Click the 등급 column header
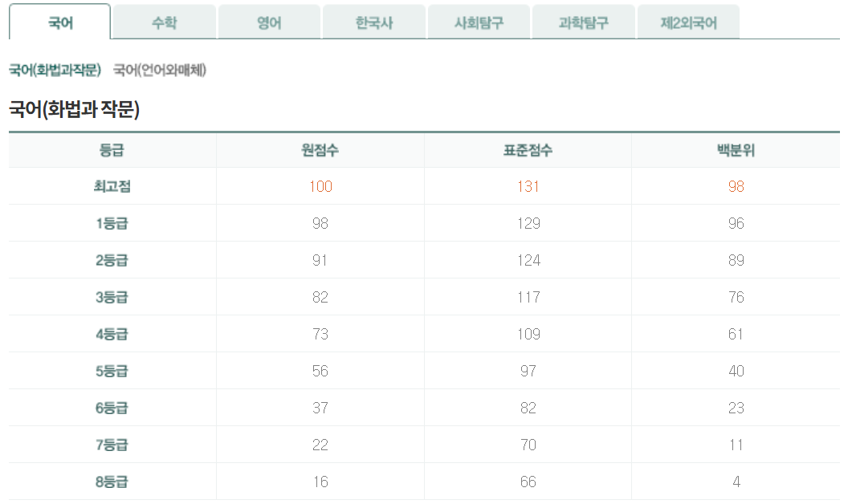Viewport: 852px width, 504px height. coord(111,149)
